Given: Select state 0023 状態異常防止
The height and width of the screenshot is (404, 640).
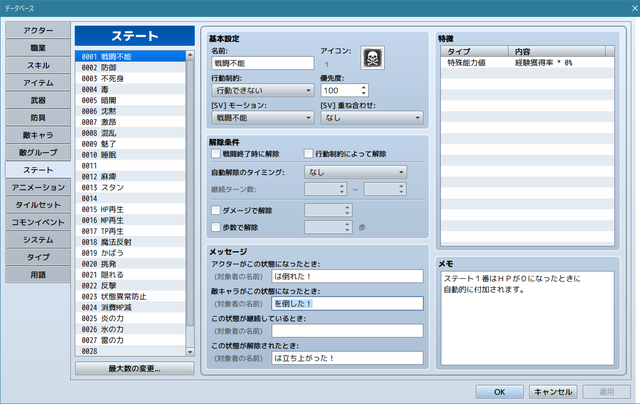Looking at the screenshot, I should (130, 297).
